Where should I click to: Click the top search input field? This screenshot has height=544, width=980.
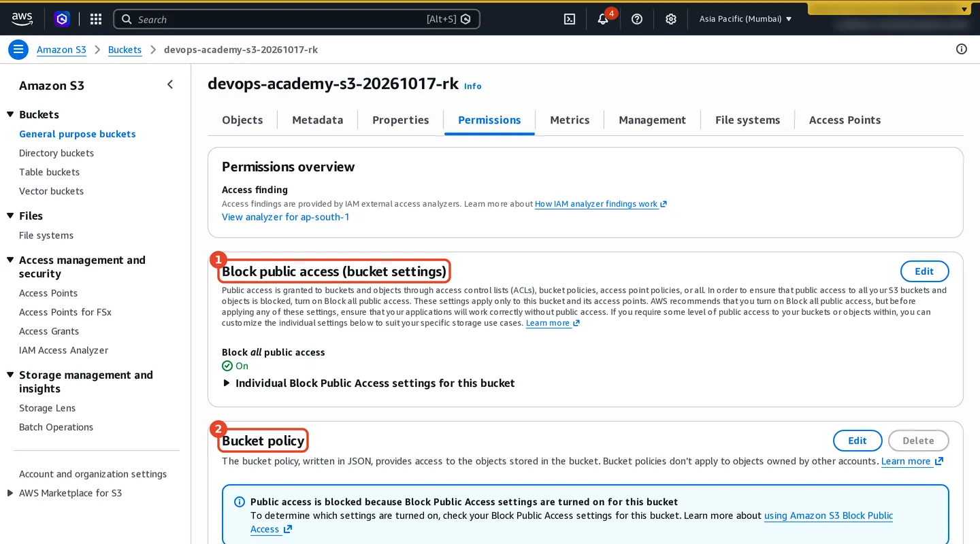[x=297, y=19]
